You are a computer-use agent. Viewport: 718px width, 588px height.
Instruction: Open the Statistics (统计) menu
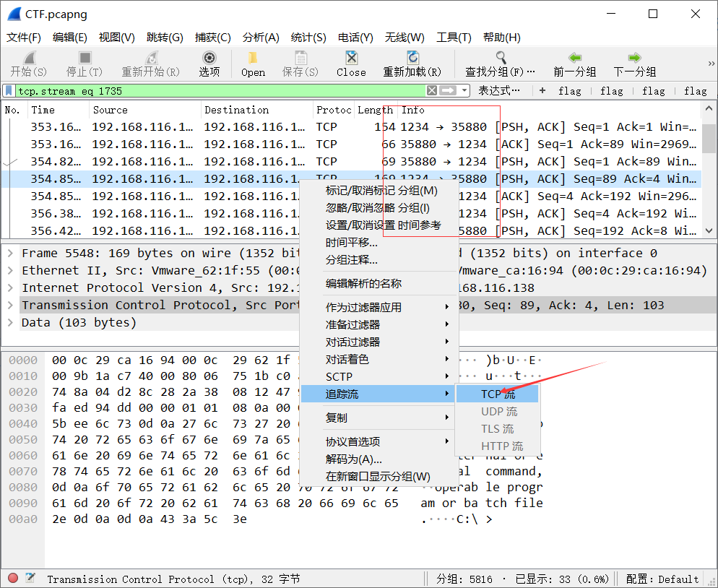tap(308, 38)
